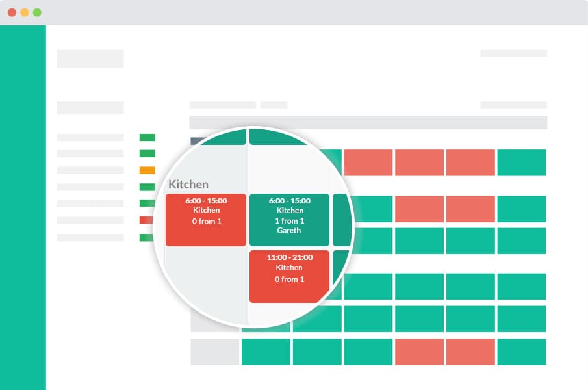
Task: Select the first red cell in the bottom schedule row
Action: 419,352
